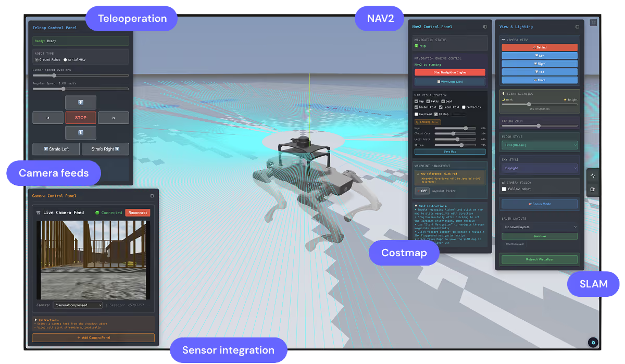The height and width of the screenshot is (364, 625).
Task: Drive backward with the down arrow button
Action: coord(81,133)
